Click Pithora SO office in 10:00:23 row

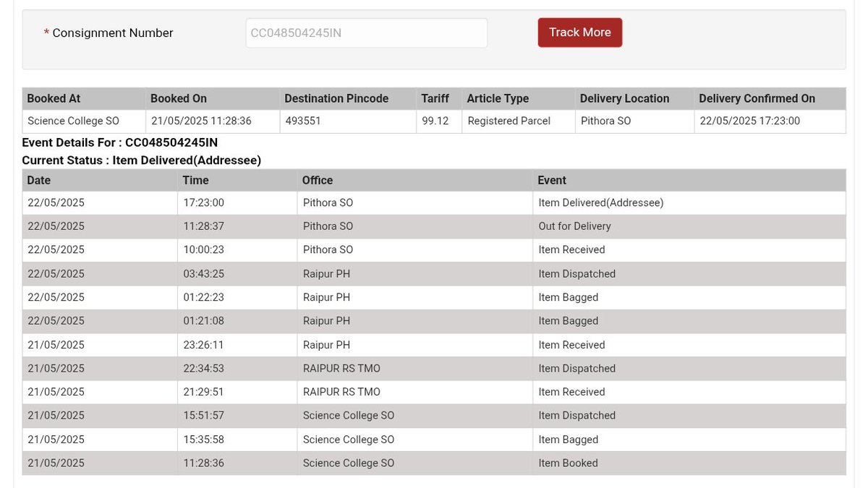(414, 250)
